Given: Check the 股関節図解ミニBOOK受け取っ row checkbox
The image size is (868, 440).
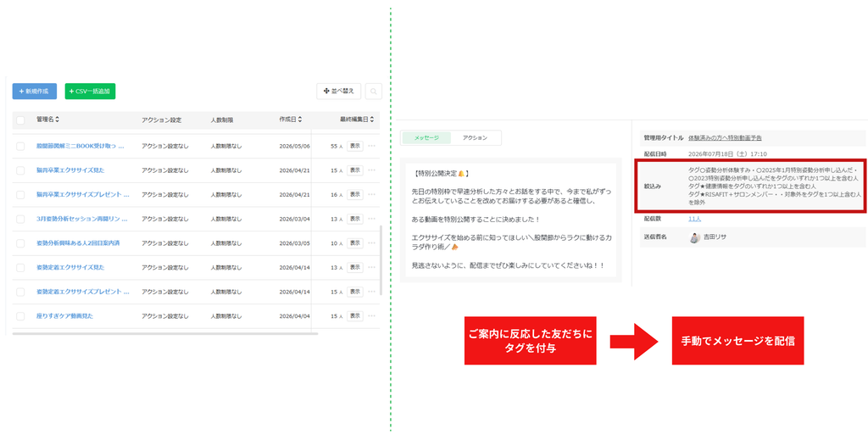Looking at the screenshot, I should (20, 146).
